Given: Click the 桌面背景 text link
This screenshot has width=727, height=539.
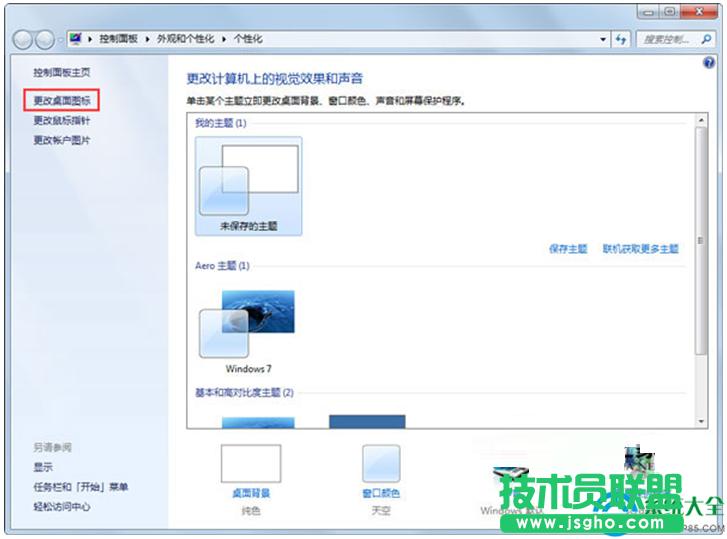Looking at the screenshot, I should tap(251, 493).
